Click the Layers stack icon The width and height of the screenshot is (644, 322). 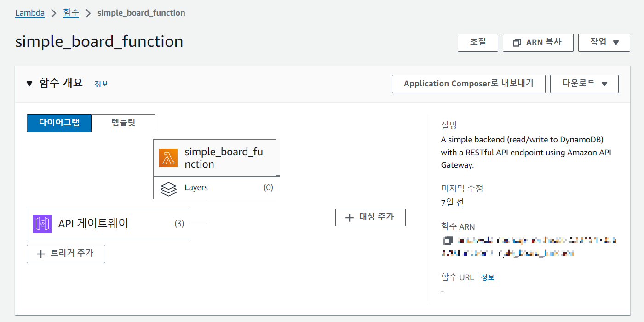click(168, 188)
